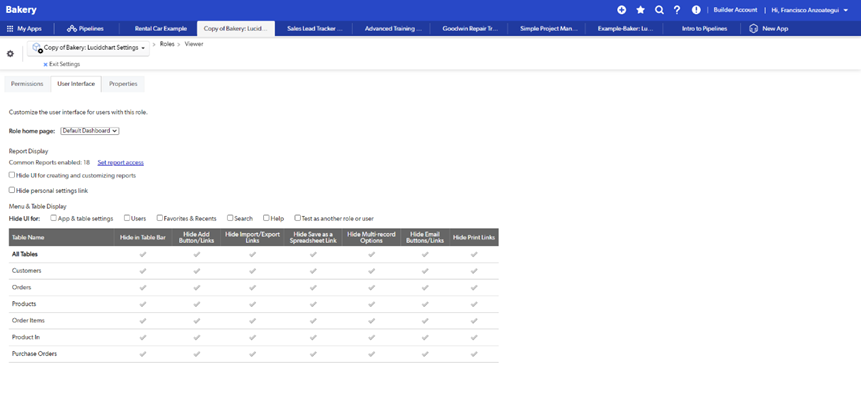This screenshot has width=861, height=396.
Task: Switch to the User Interface tab
Action: [76, 84]
